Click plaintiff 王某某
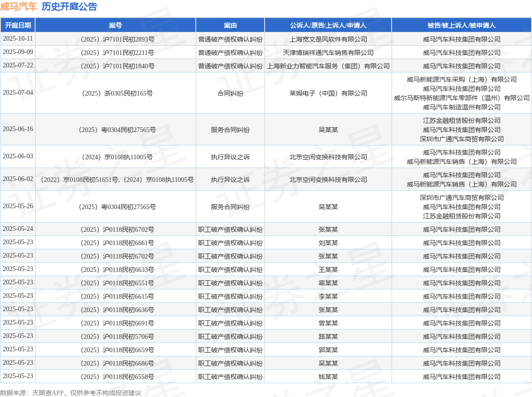 328,270
